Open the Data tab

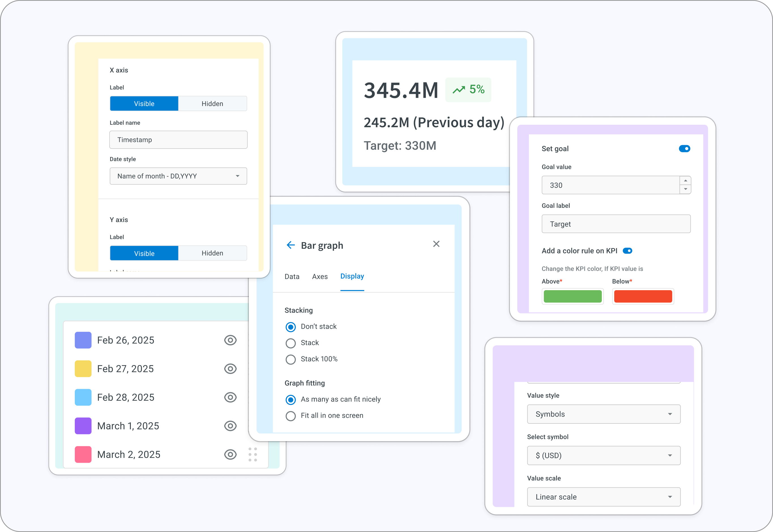(292, 277)
